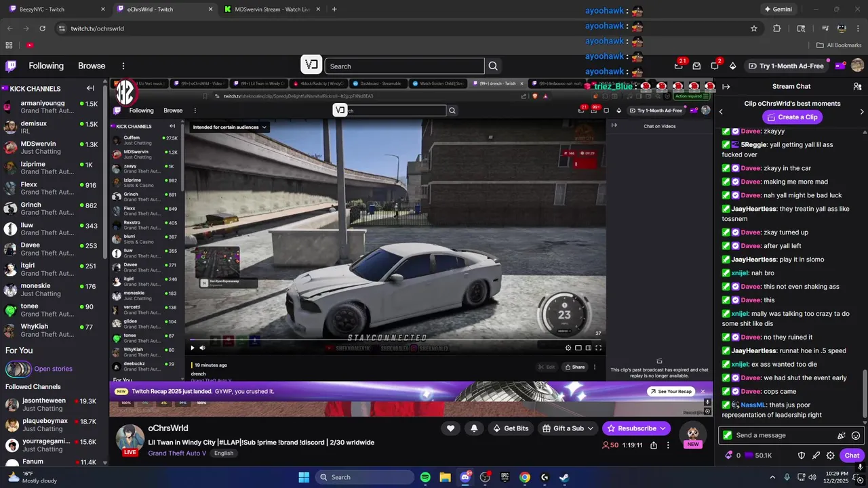Dismiss the Twitch Recap banner
Image resolution: width=868 pixels, height=488 pixels.
[703, 391]
